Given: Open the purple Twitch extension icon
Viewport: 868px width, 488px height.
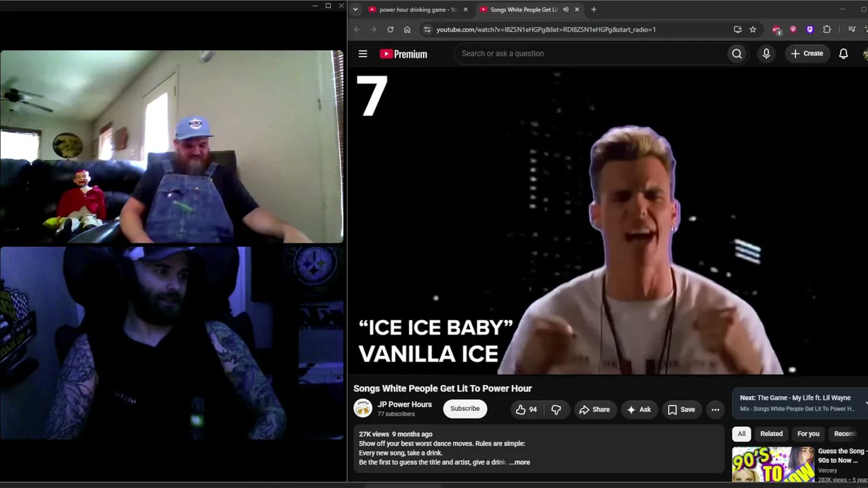Looking at the screenshot, I should click(810, 29).
